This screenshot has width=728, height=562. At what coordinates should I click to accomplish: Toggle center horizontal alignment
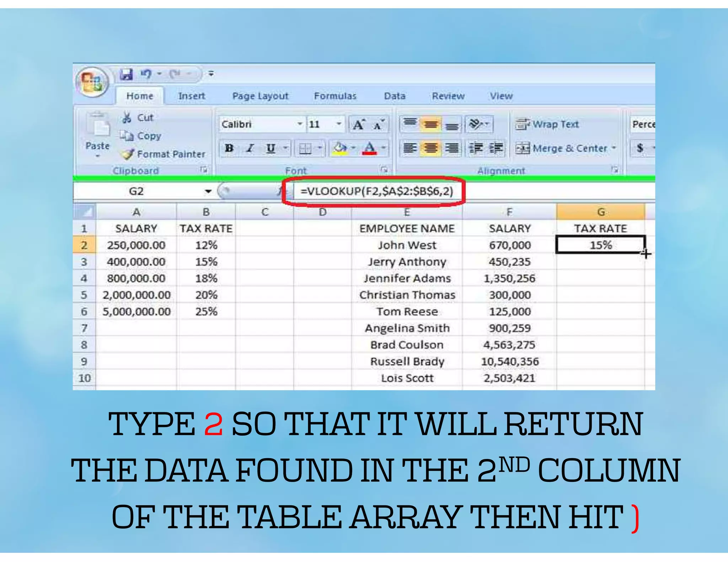[x=431, y=148]
